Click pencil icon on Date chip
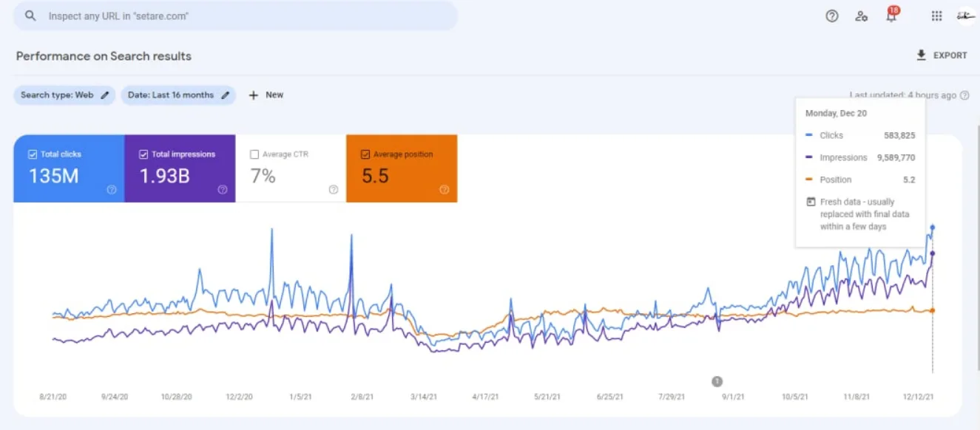This screenshot has height=430, width=980. coord(226,95)
